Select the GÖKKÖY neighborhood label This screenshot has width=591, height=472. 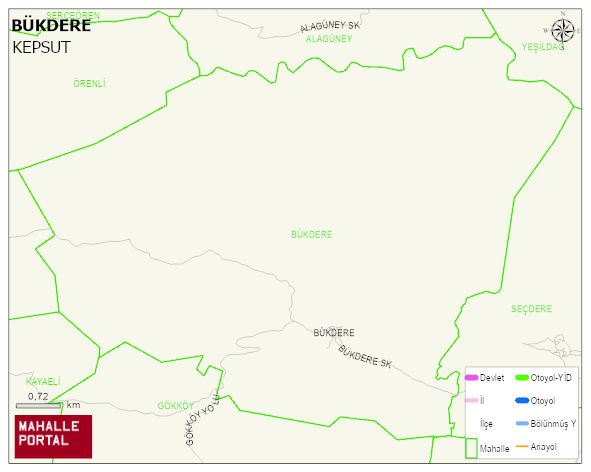pyautogui.click(x=176, y=406)
